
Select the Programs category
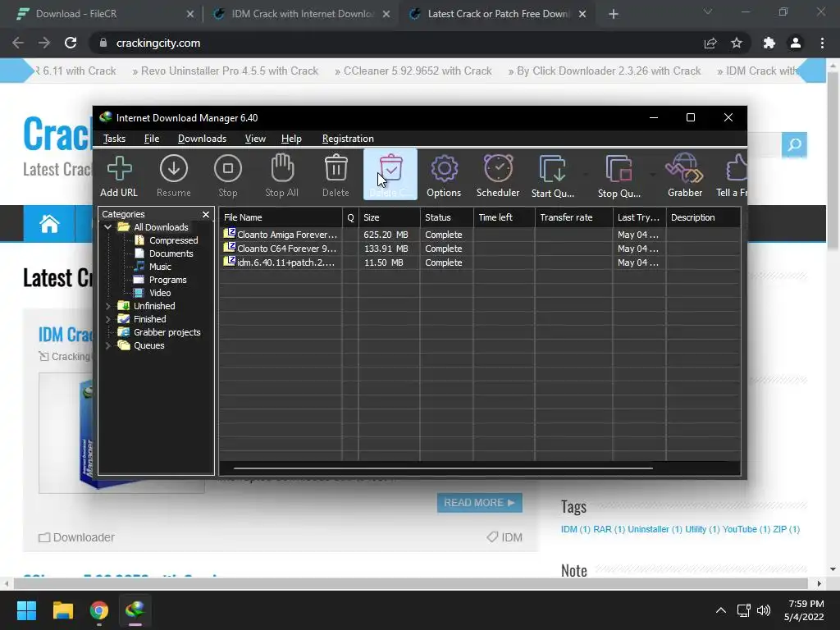tap(167, 280)
